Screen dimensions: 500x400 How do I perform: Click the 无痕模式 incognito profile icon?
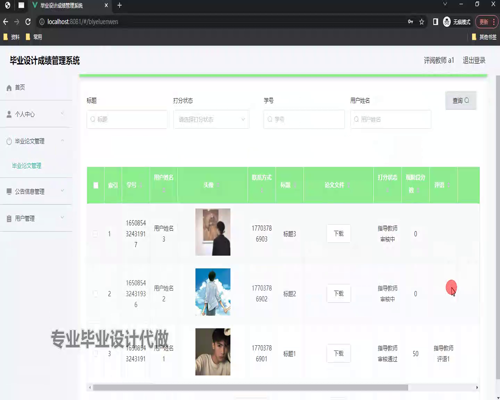tap(447, 22)
